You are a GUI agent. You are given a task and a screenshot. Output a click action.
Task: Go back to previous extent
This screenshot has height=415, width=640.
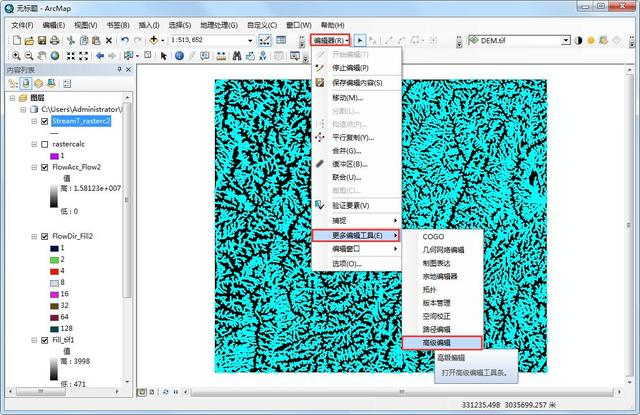(x=100, y=56)
